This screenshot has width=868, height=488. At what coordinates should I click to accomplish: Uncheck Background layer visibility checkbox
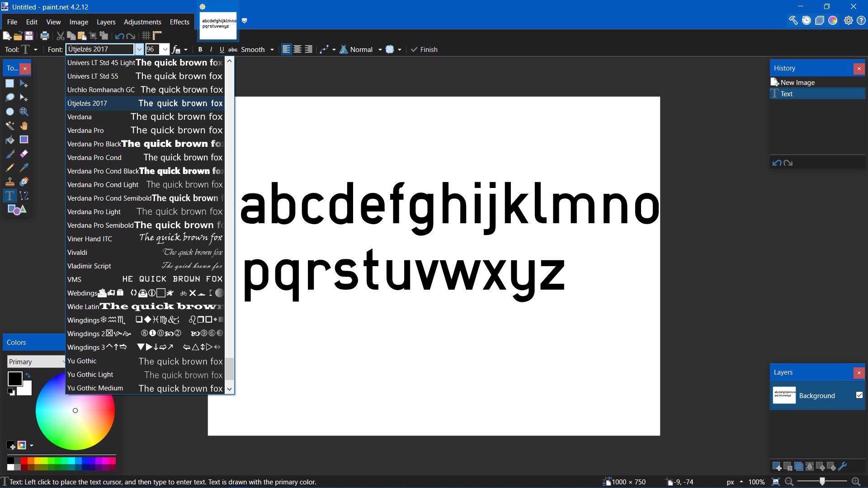[859, 395]
